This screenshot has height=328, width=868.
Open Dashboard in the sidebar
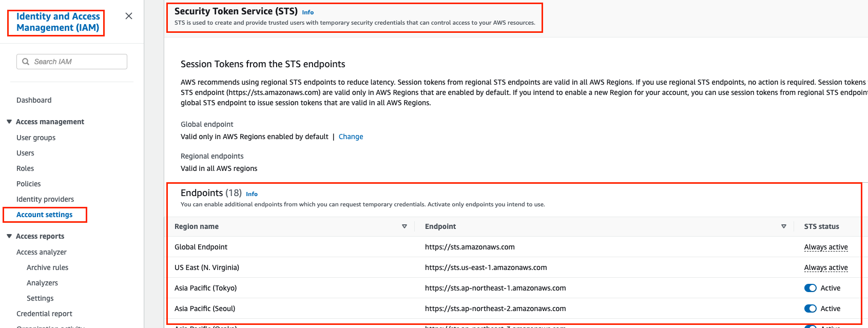tap(34, 100)
